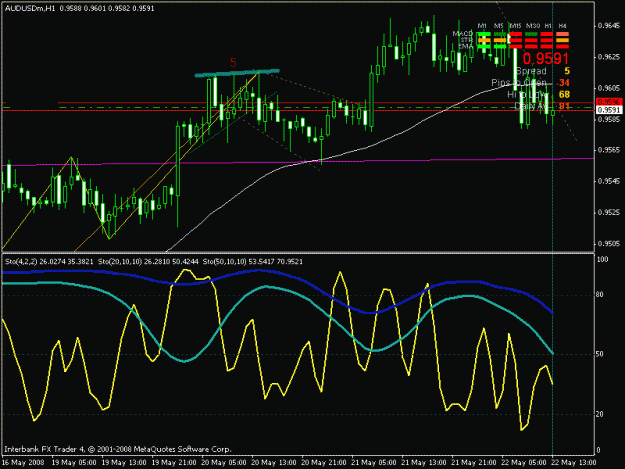Click the H4 MACD salmon signal bar
This screenshot has height=469, width=625.
click(562, 34)
